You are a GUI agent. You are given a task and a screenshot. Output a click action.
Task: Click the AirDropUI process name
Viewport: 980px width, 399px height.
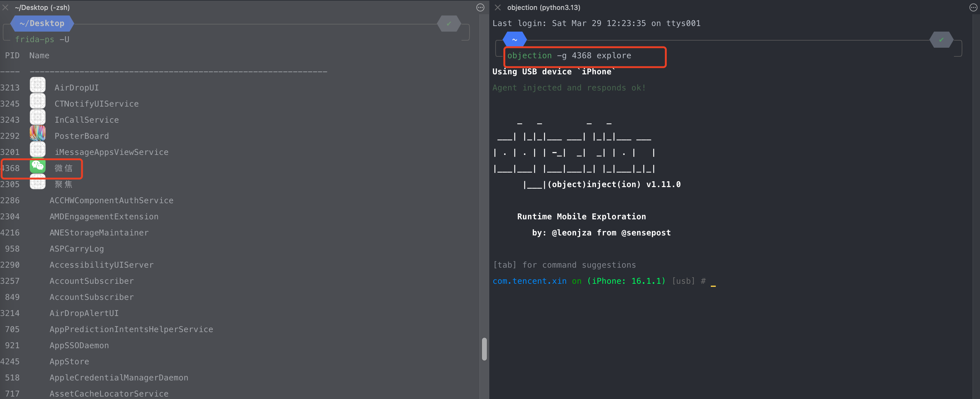77,88
